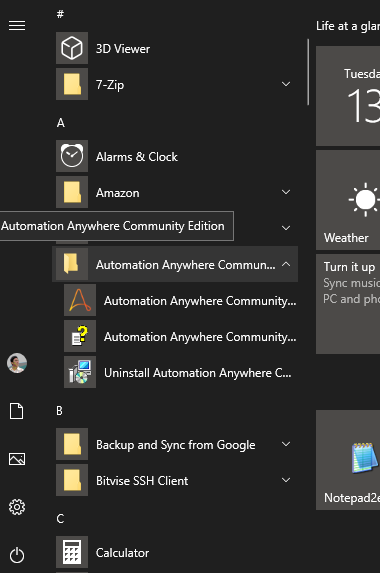
Task: Click the 7-Zip folder icon
Action: 72,84
